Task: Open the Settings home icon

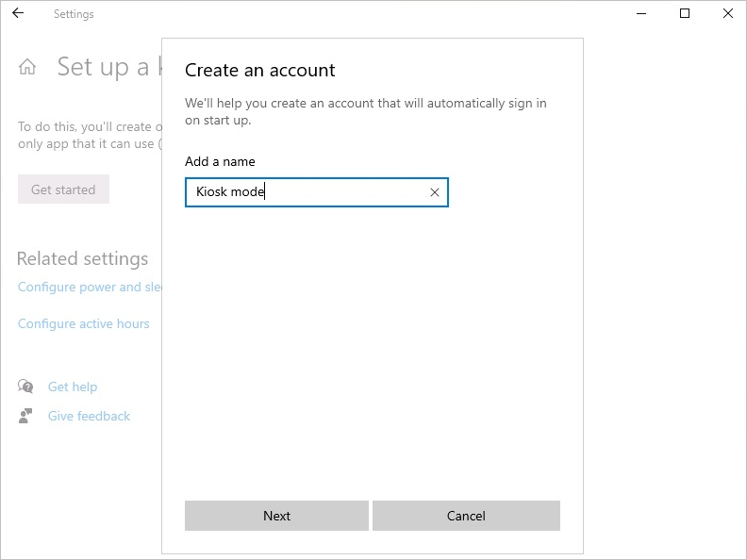Action: tap(27, 67)
